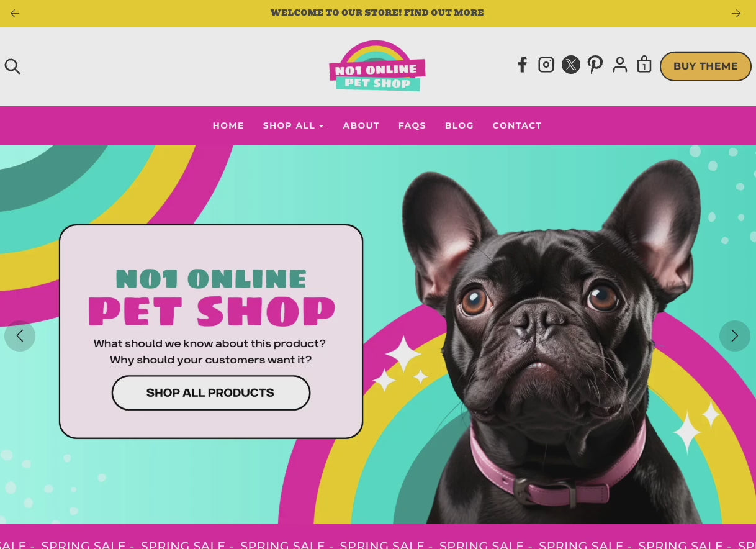Expand the Shop All dropdown menu
This screenshot has width=756, height=549.
[x=293, y=125]
